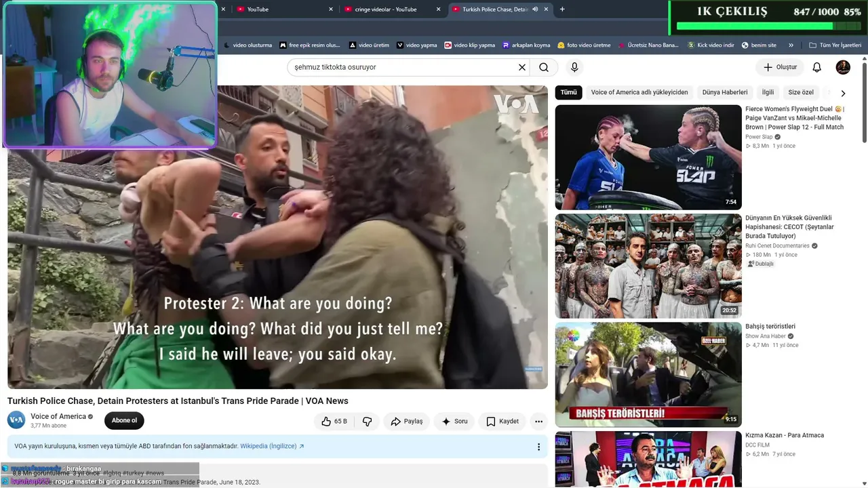Image resolution: width=868 pixels, height=488 pixels.
Task: Start voice search with the microphone
Action: click(x=574, y=67)
